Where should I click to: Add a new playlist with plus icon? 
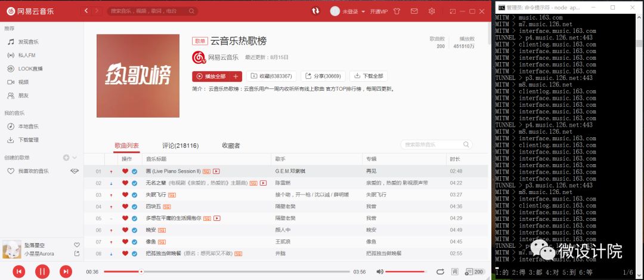66,158
